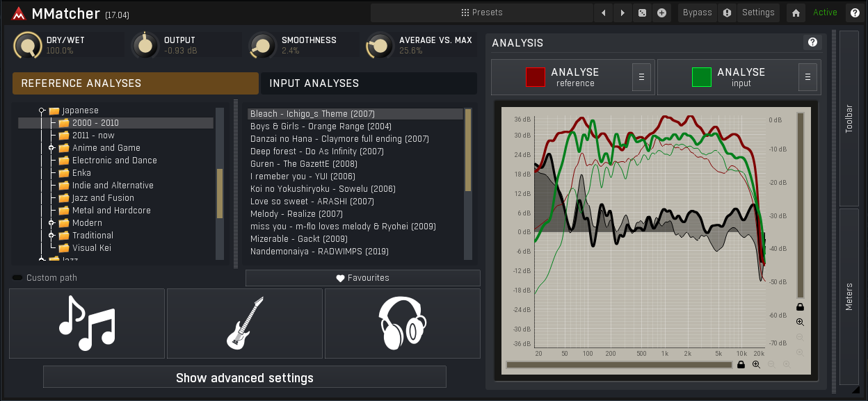The height and width of the screenshot is (401, 868).
Task: Select I remeber you - YUI (2006)
Action: click(x=355, y=177)
